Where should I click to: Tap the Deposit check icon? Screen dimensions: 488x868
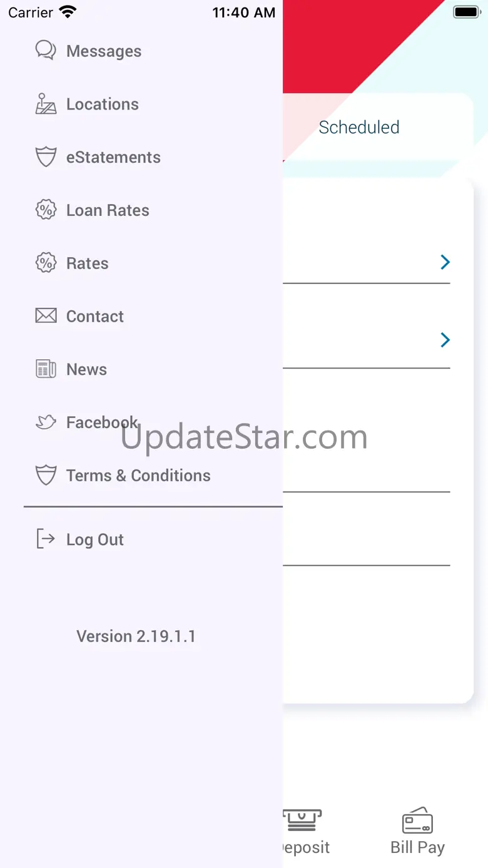point(302,820)
